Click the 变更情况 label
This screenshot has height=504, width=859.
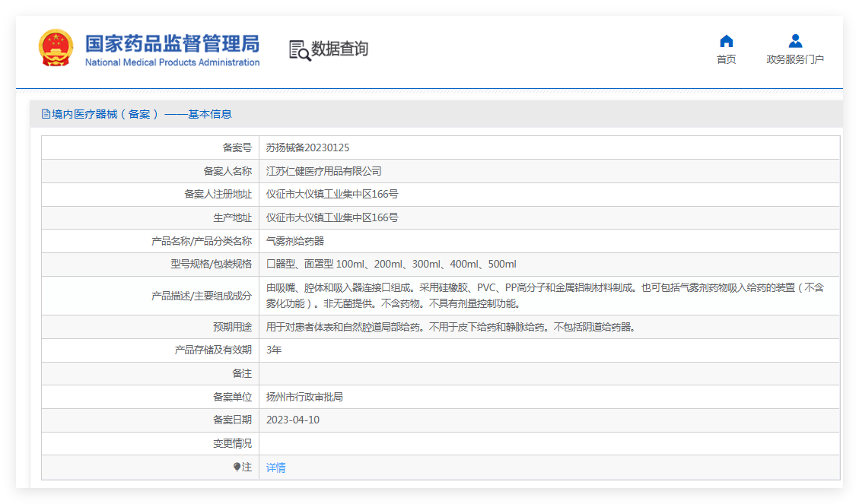click(x=232, y=444)
